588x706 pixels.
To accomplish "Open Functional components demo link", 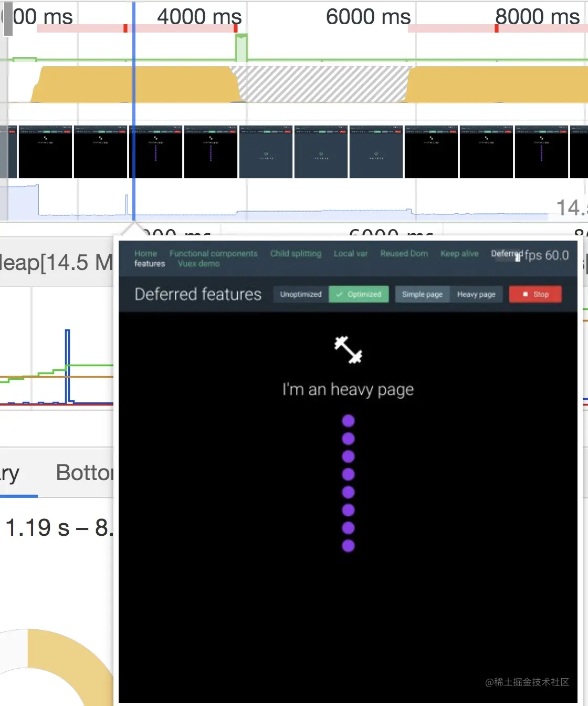I will tap(213, 253).
